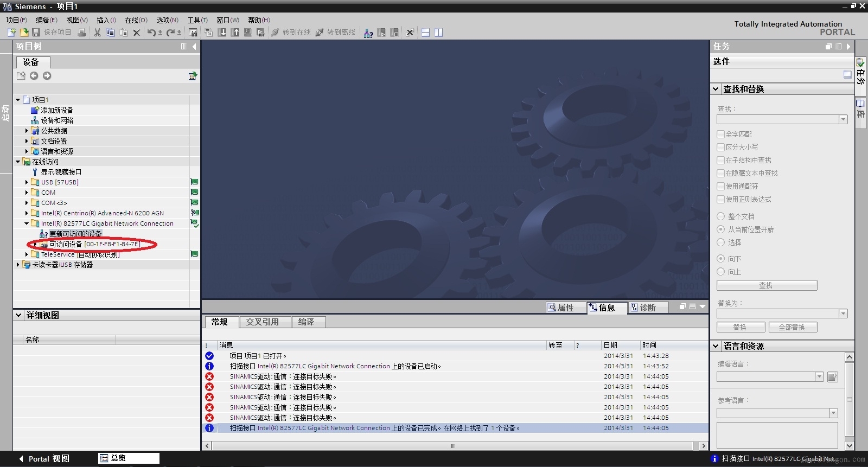The width and height of the screenshot is (868, 467).
Task: Click 更新可访问的设备 in tree
Action: pos(75,234)
